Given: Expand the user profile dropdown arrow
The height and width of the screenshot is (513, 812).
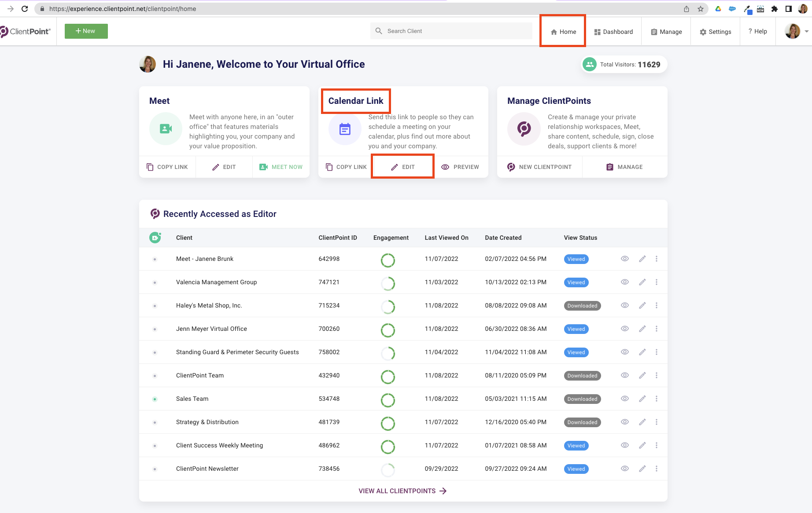Looking at the screenshot, I should tap(806, 31).
